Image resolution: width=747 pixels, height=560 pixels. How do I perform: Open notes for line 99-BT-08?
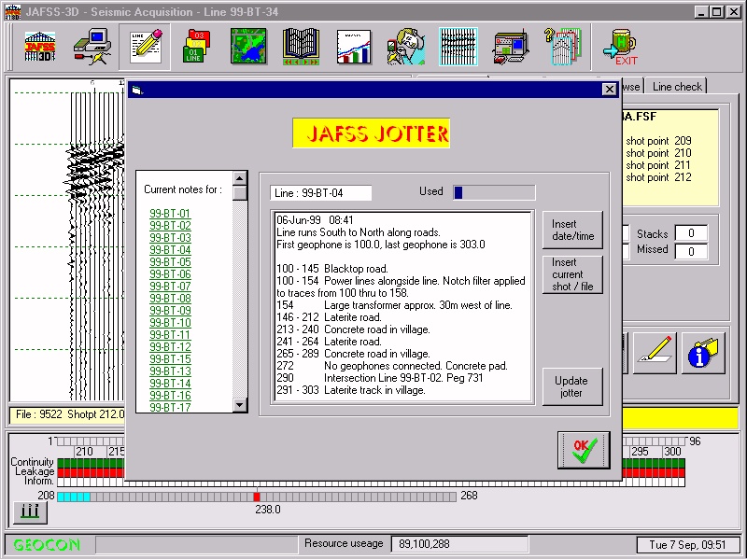(170, 299)
